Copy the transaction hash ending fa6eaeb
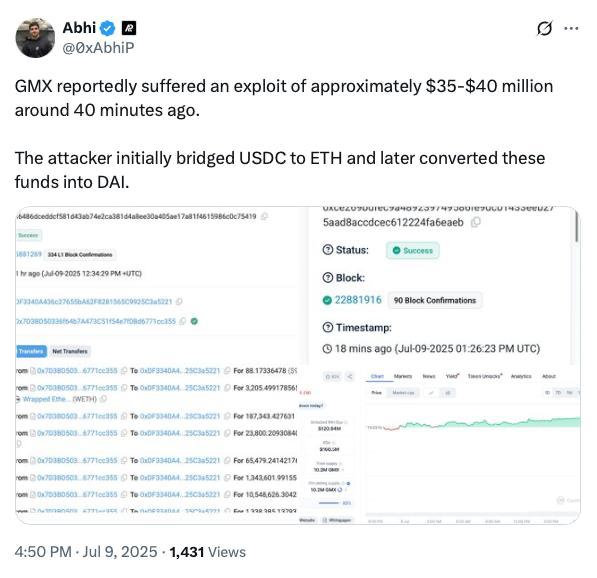This screenshot has width=597, height=578. tap(476, 222)
